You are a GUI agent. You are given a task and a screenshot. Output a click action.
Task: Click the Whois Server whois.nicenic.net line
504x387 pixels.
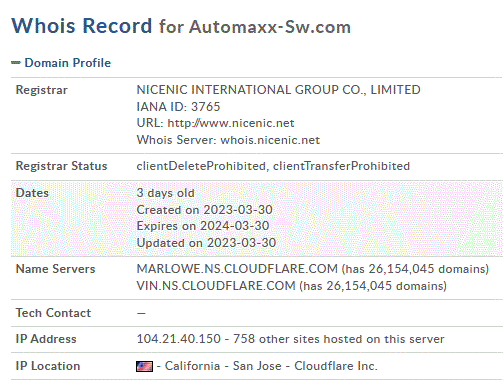pos(228,140)
